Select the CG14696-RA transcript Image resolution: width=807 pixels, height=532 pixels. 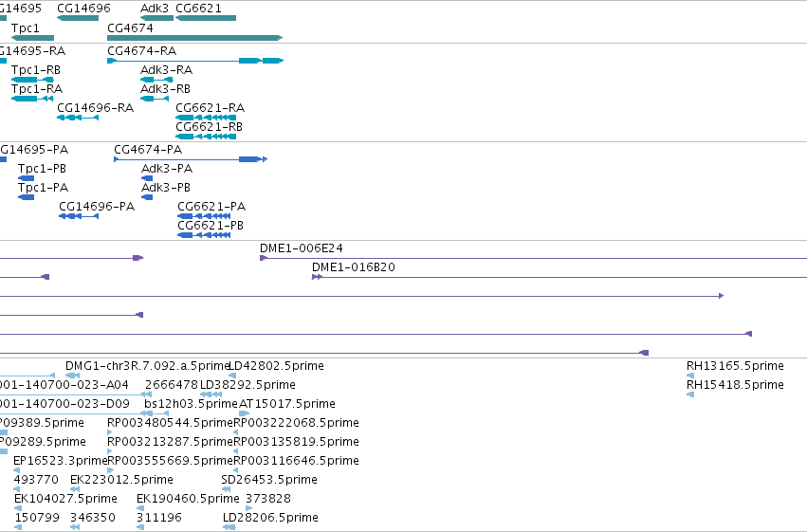[78, 118]
